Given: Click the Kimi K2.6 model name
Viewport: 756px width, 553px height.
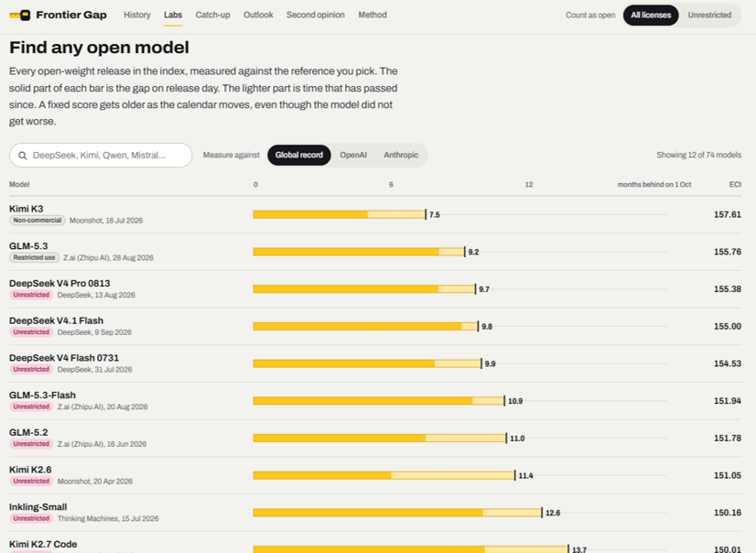Looking at the screenshot, I should pyautogui.click(x=30, y=470).
